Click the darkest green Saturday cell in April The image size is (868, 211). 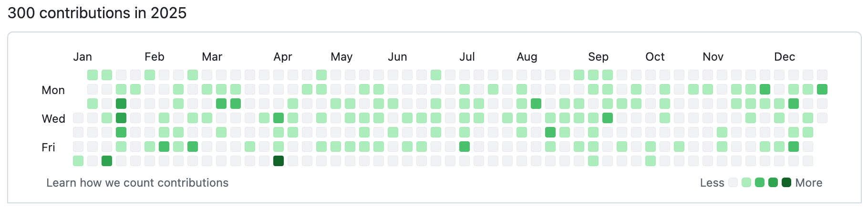click(x=279, y=161)
